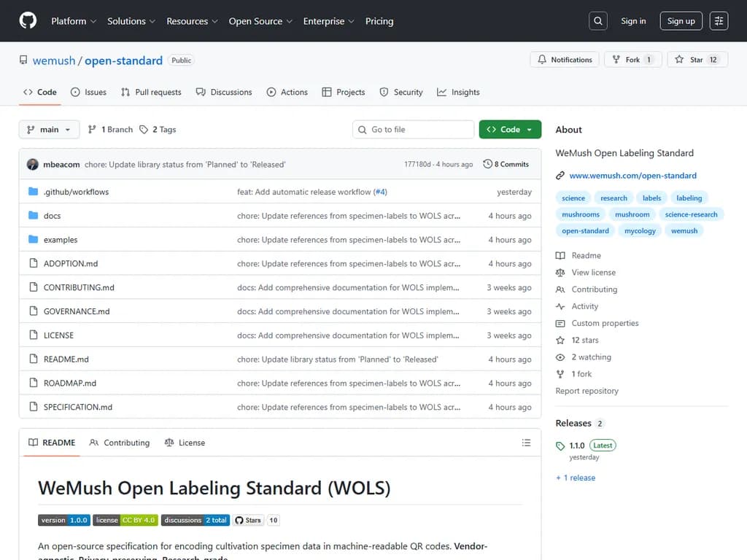Click the GitHub logo icon
Image resolution: width=747 pixels, height=560 pixels.
(x=28, y=21)
